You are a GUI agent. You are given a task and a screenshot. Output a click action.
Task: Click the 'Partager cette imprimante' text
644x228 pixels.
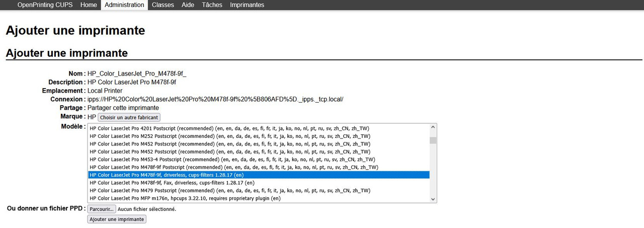pos(123,108)
